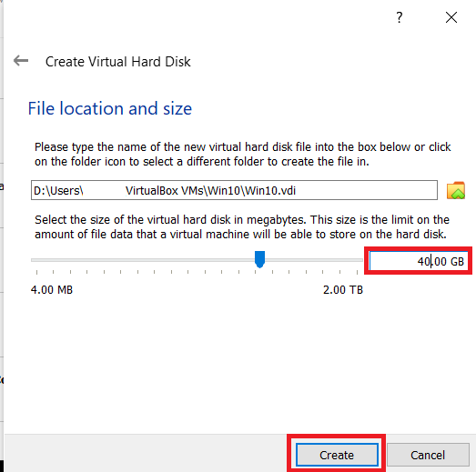
Task: Click the 40.00 GB size input field
Action: click(419, 261)
